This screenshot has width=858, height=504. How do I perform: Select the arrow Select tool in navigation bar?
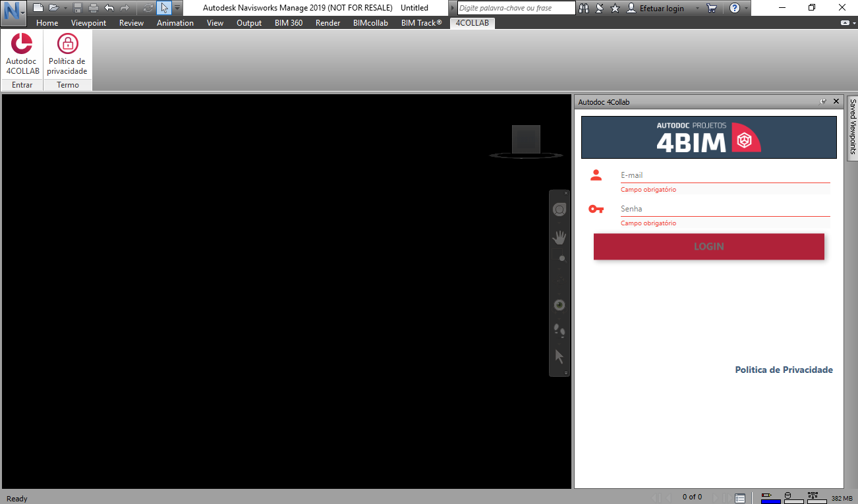[559, 356]
